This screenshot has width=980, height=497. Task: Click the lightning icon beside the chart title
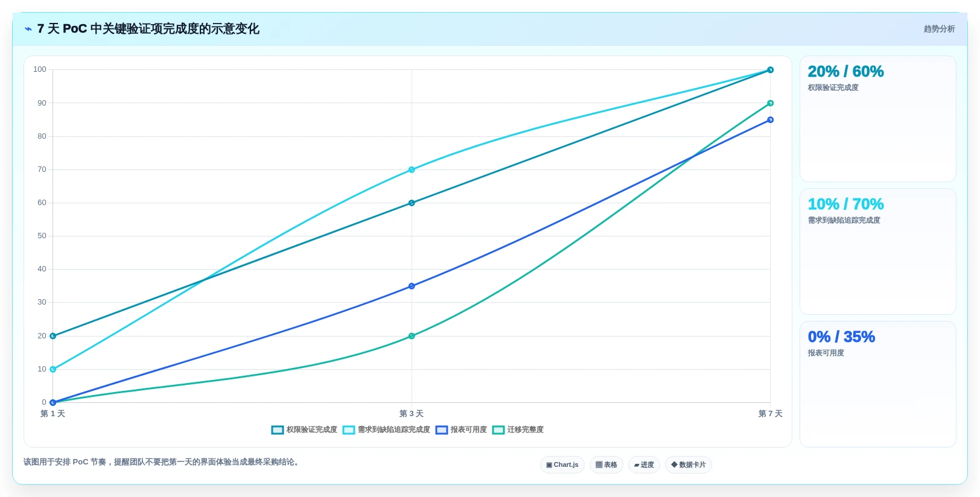coord(28,29)
